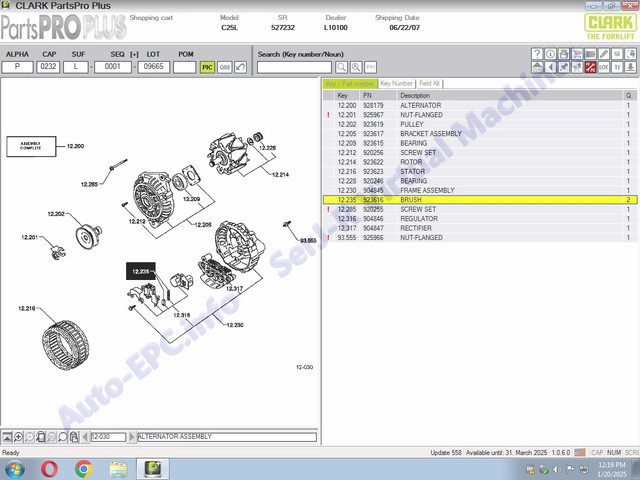Select the STATOR row 12.216
The width and height of the screenshot is (640, 480).
coord(480,171)
